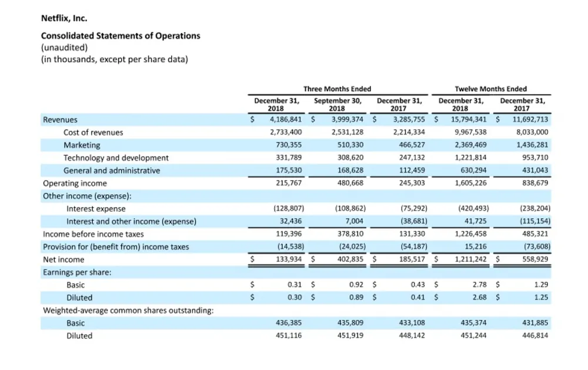Select marketing value 2,369,469
Screen dimensions: 588x370
click(470, 145)
